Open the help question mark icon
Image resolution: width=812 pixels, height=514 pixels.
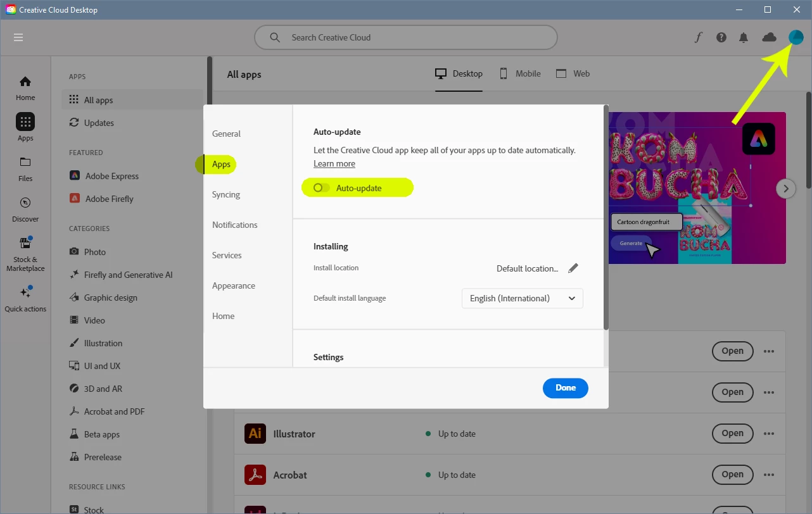coord(721,37)
